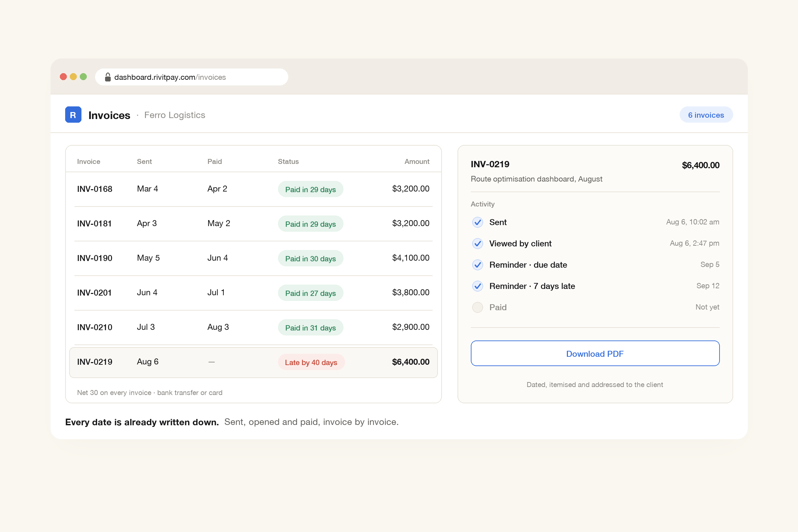
Task: Download the invoice PDF
Action: (x=595, y=353)
